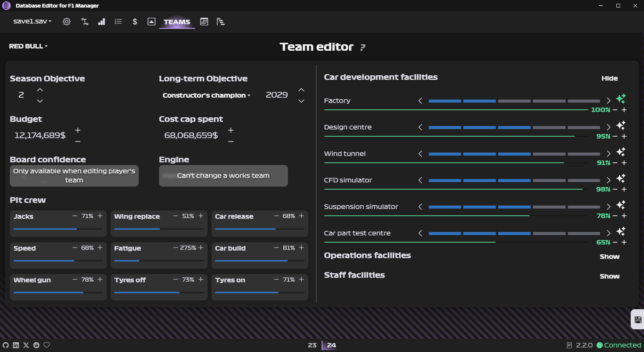Click the help question mark beside Team editor
The height and width of the screenshot is (352, 644).
click(363, 47)
